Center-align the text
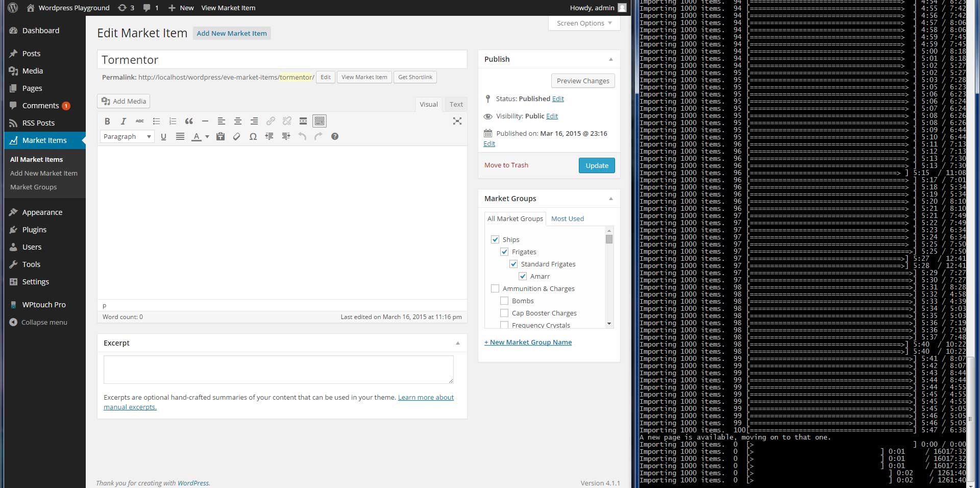Image resolution: width=980 pixels, height=488 pixels. [x=238, y=121]
